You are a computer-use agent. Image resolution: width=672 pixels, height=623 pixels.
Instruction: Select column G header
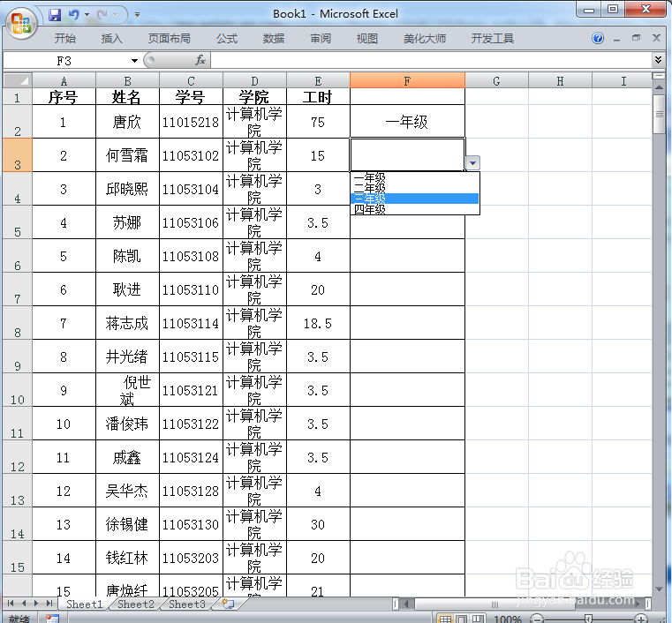[x=496, y=80]
